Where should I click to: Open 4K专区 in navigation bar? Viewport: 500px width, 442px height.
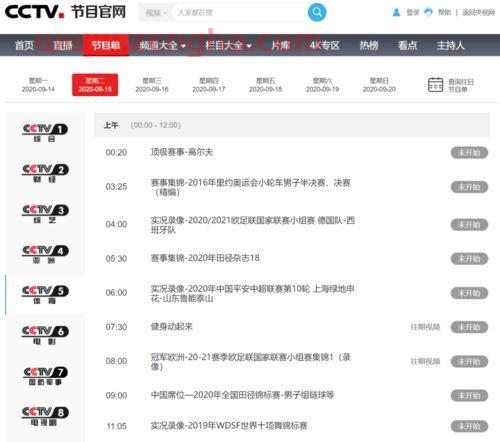(x=325, y=45)
